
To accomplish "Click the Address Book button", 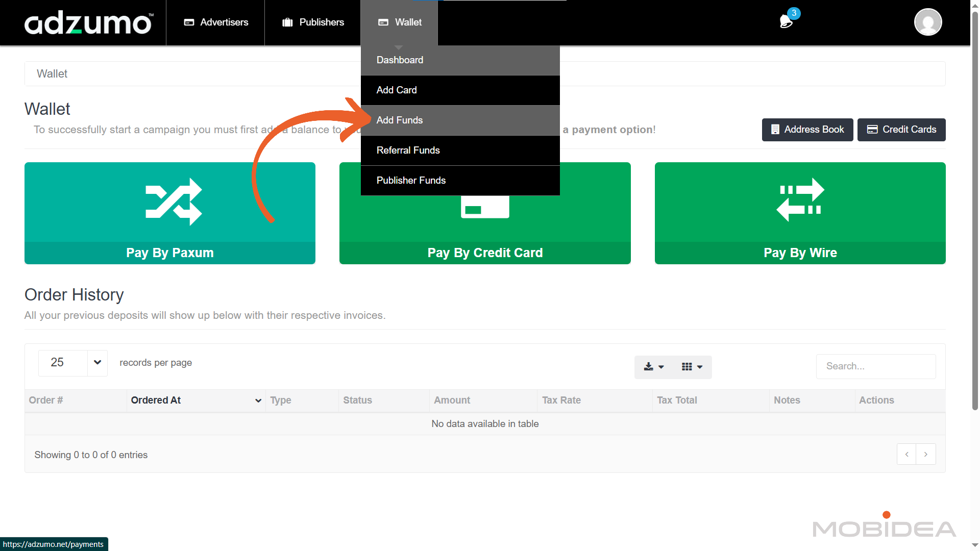I will pos(807,130).
